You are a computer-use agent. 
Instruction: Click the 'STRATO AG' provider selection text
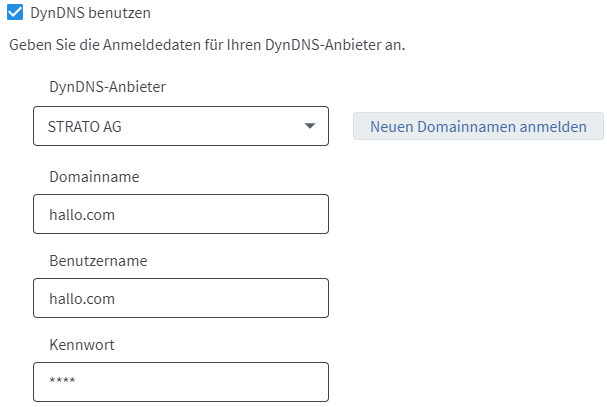pyautogui.click(x=84, y=127)
